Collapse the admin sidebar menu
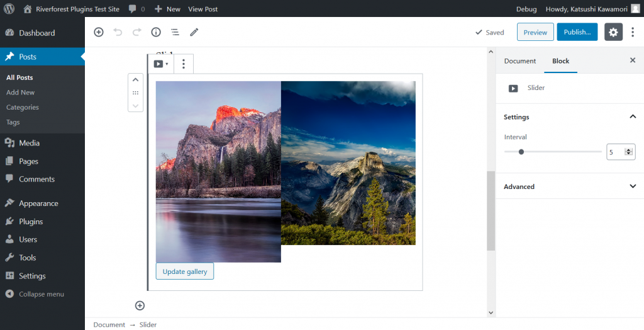The image size is (644, 330). (41, 294)
